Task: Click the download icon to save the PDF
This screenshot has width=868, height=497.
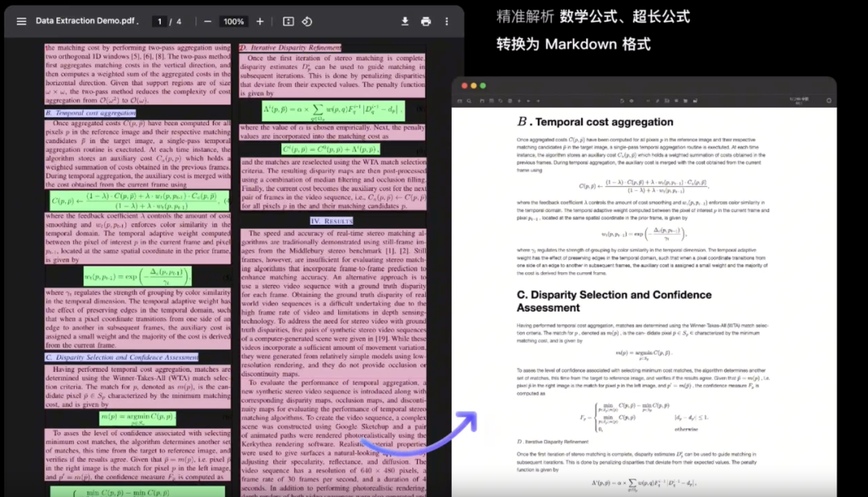Action: click(405, 21)
